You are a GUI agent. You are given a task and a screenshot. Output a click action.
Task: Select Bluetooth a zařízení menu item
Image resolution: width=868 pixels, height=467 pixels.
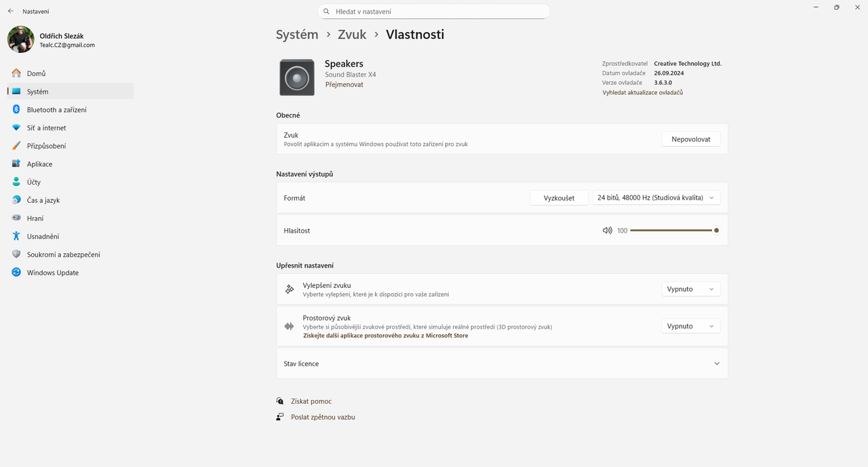pos(71,109)
